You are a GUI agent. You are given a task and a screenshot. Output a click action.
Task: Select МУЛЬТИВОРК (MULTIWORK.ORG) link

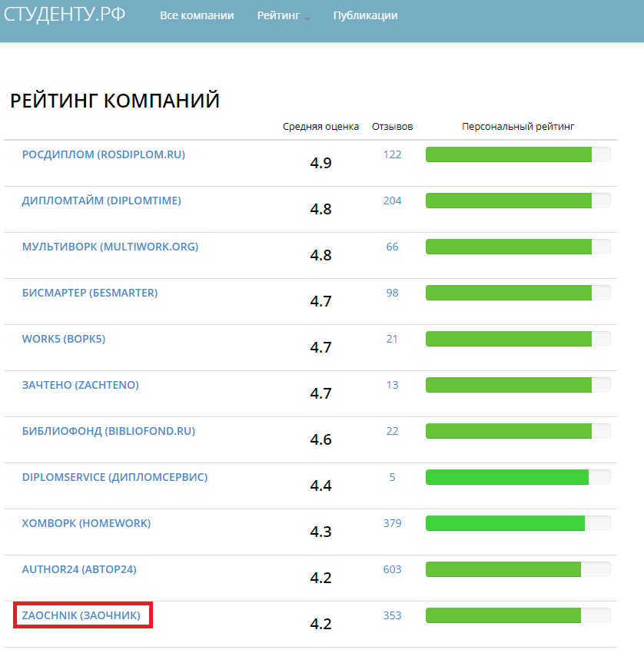pos(110,247)
